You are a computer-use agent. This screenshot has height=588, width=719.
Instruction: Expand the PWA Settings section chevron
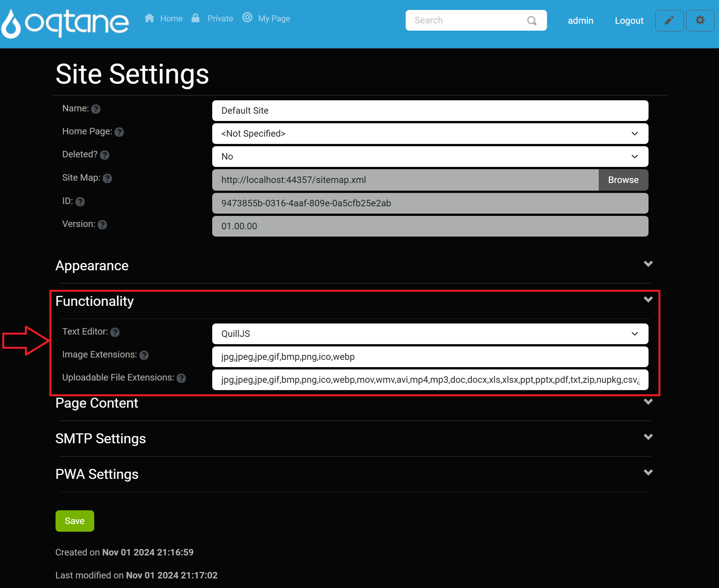648,472
